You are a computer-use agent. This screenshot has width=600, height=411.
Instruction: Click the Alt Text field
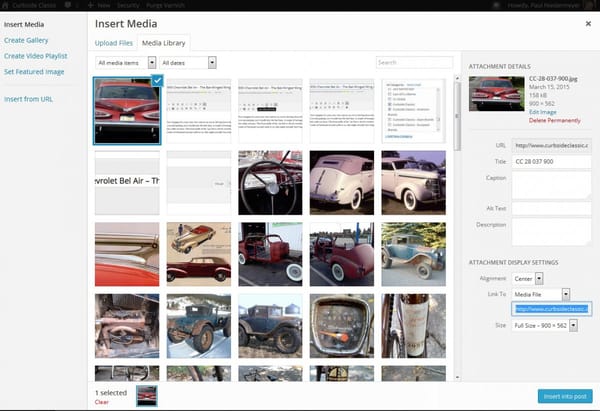pyautogui.click(x=551, y=208)
